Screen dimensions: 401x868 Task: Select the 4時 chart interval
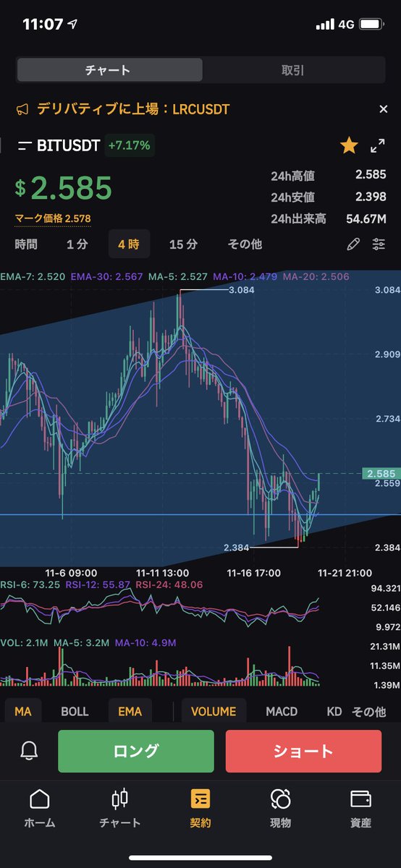[x=129, y=244]
